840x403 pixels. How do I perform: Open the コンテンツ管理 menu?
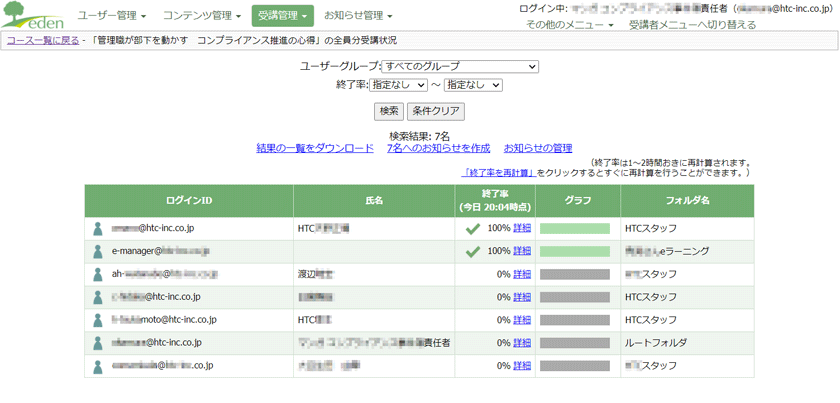(201, 16)
